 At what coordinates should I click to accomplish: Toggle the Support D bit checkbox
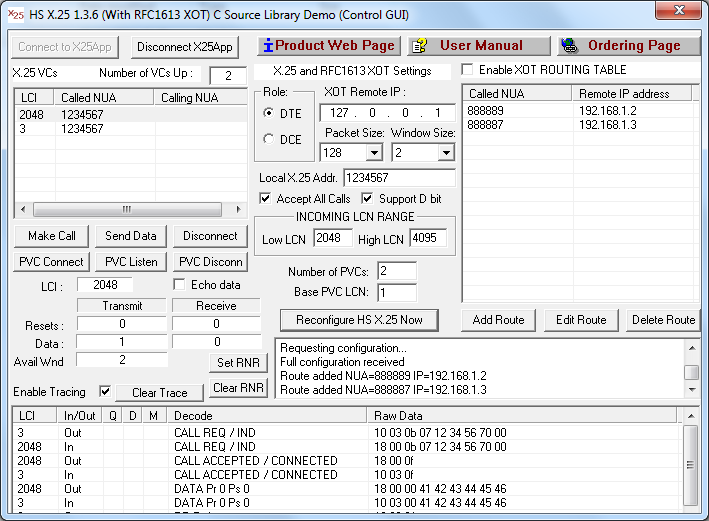(x=367, y=198)
